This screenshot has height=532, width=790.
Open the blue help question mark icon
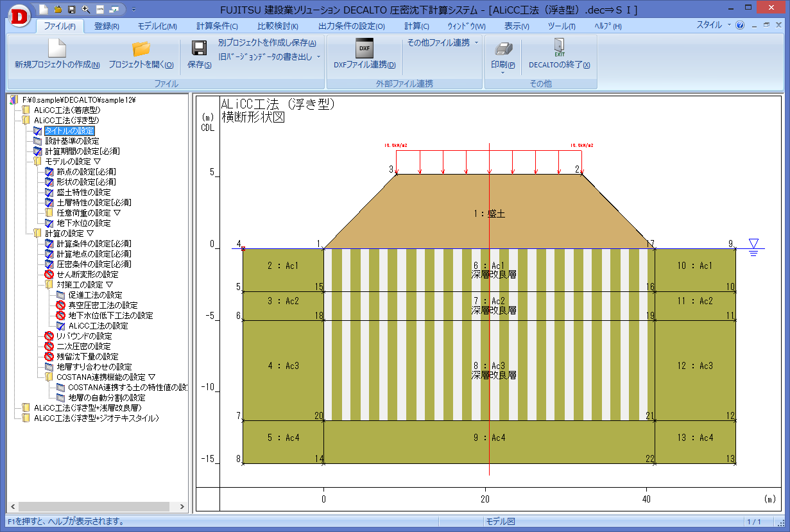(740, 26)
